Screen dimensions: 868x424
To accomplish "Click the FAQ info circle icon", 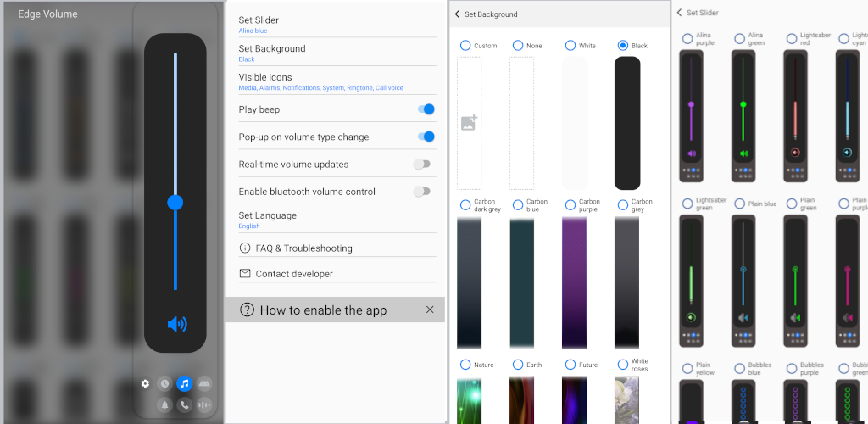I will (x=245, y=248).
